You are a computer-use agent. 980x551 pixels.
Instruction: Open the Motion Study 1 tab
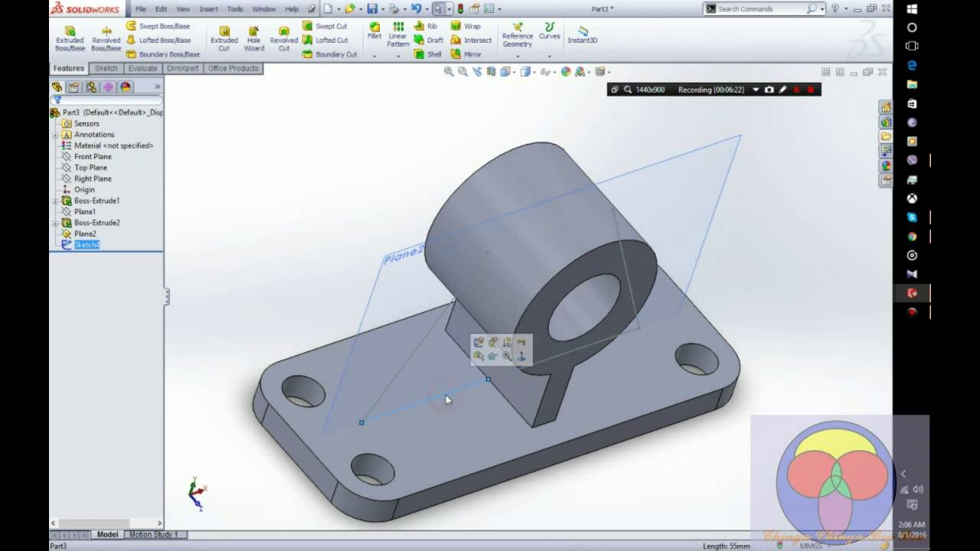[x=153, y=534]
